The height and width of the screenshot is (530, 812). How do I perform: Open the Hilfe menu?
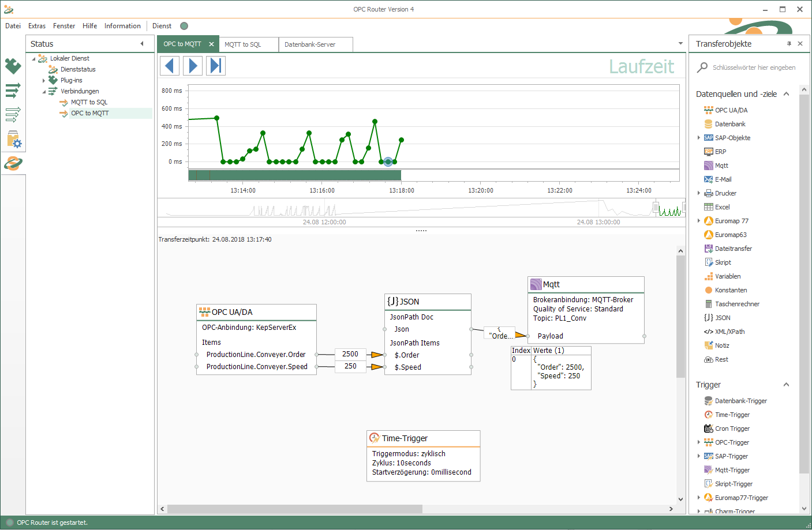89,26
